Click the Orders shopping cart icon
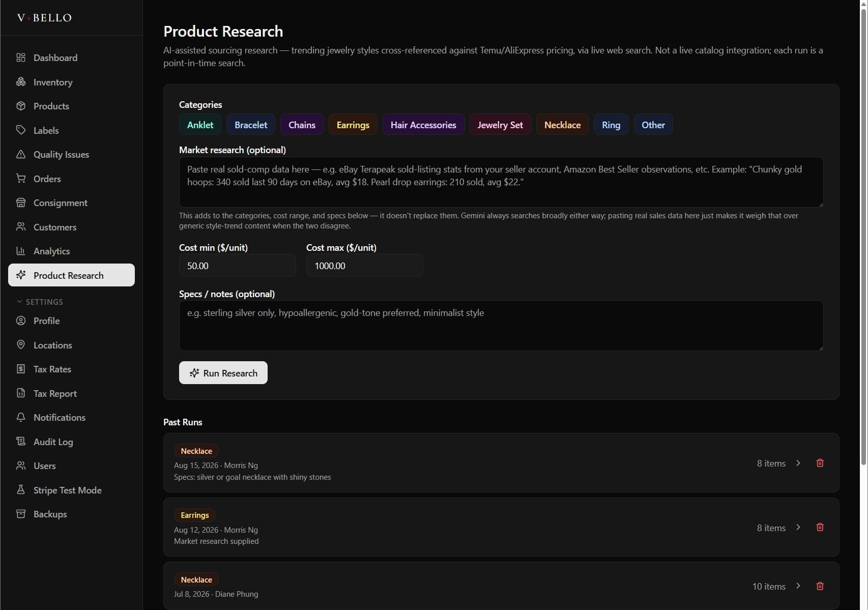The image size is (868, 610). tap(21, 179)
